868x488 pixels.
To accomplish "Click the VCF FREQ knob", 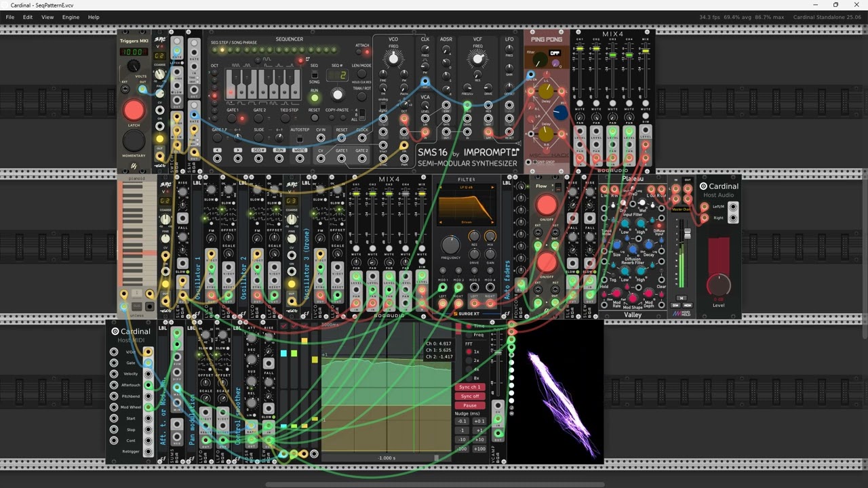I will point(477,59).
